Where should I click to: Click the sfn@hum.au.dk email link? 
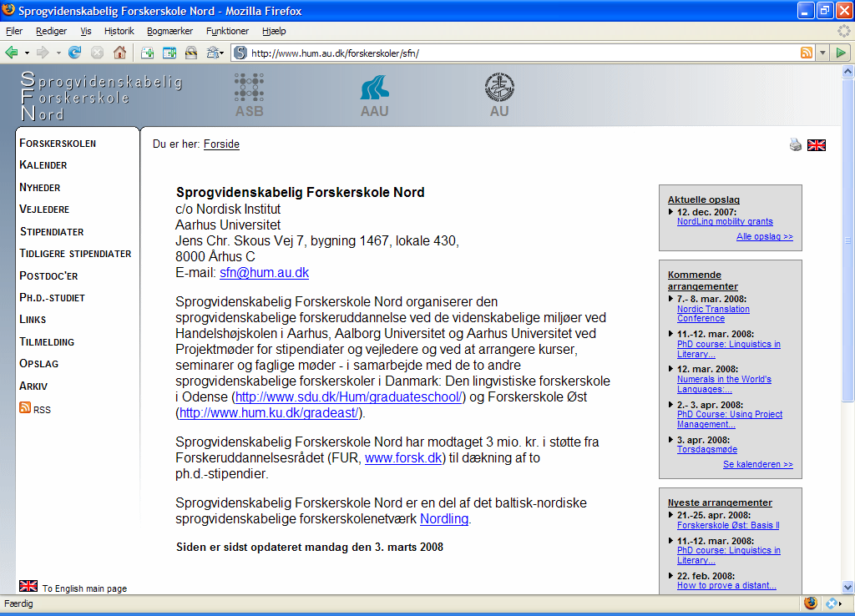(x=264, y=273)
